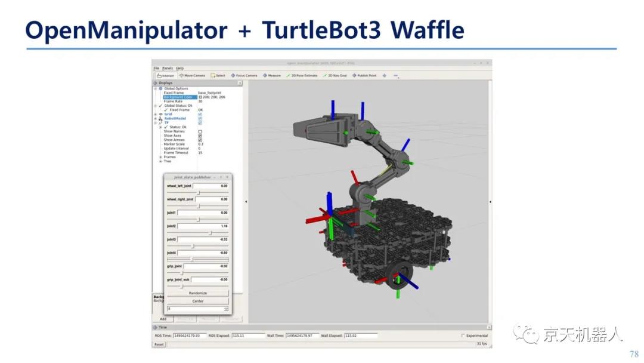Expand the Grid display node
The height and width of the screenshot is (363, 644).
[155, 114]
